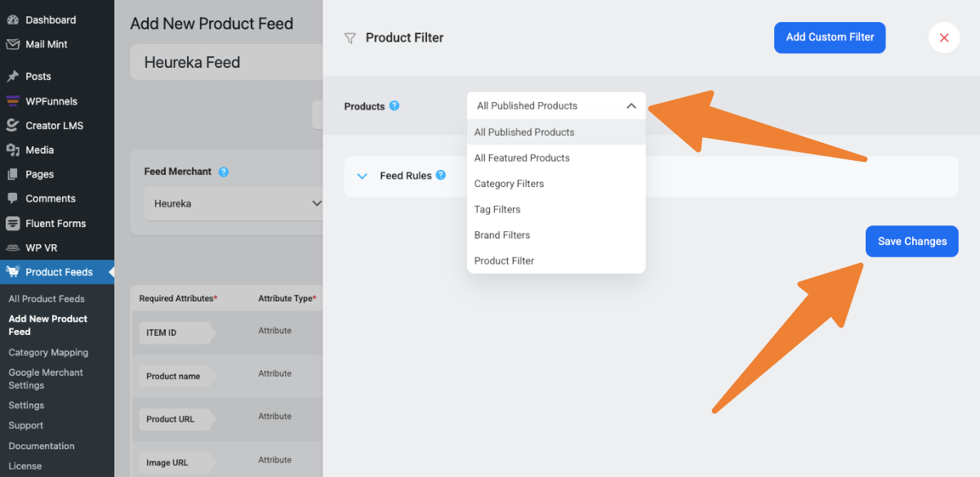The height and width of the screenshot is (477, 980).
Task: Click the Feed Merchant help icon
Action: [224, 172]
